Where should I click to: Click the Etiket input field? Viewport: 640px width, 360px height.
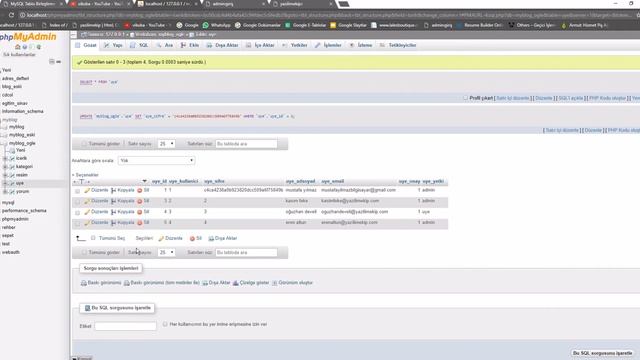[125, 326]
